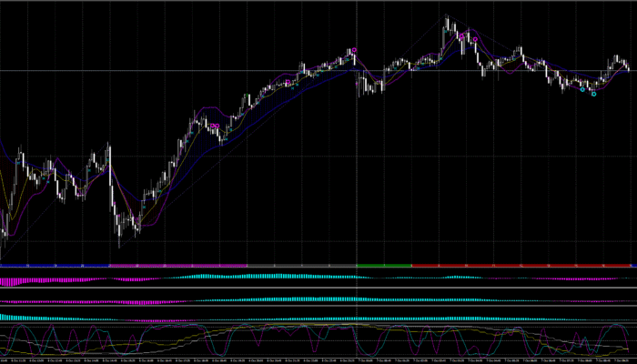Image resolution: width=637 pixels, height=364 pixels.
Task: Click the right cyan circle marker at the recent low
Action: coord(594,94)
